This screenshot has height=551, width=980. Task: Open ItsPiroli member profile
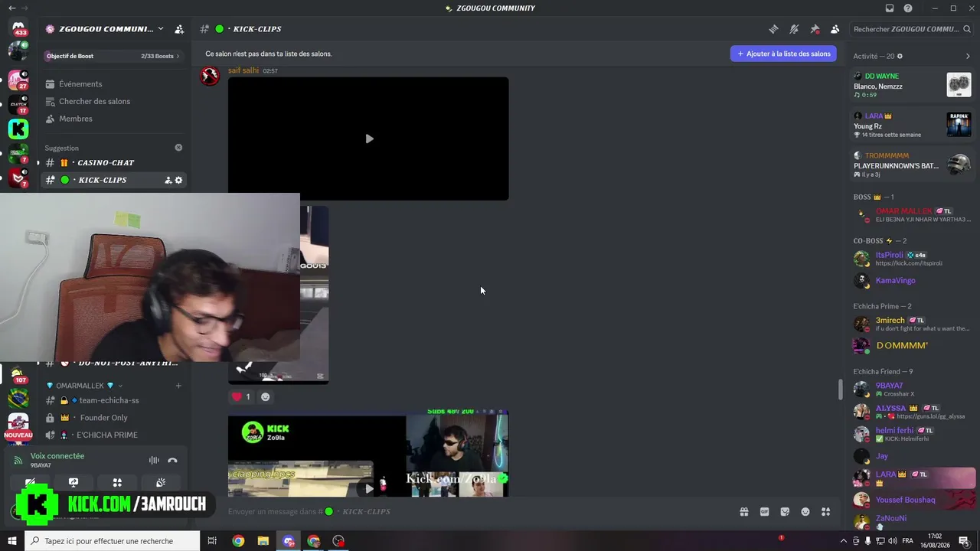click(912, 259)
